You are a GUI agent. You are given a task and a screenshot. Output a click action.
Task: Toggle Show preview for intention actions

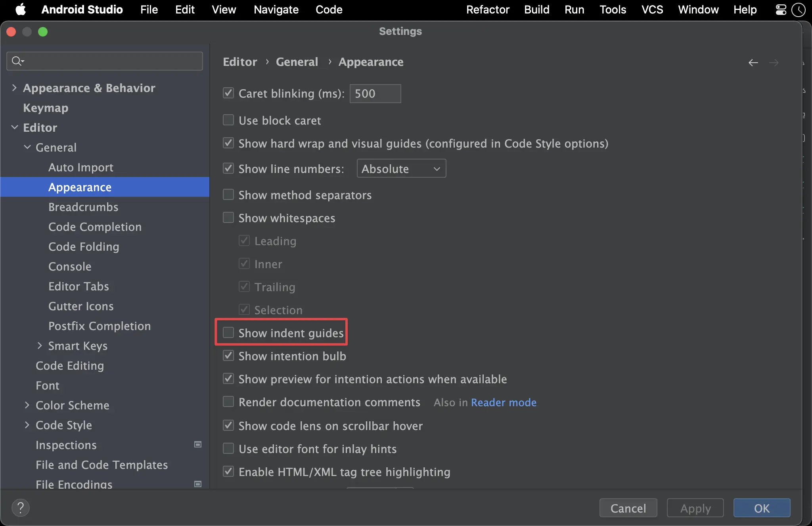(x=228, y=379)
